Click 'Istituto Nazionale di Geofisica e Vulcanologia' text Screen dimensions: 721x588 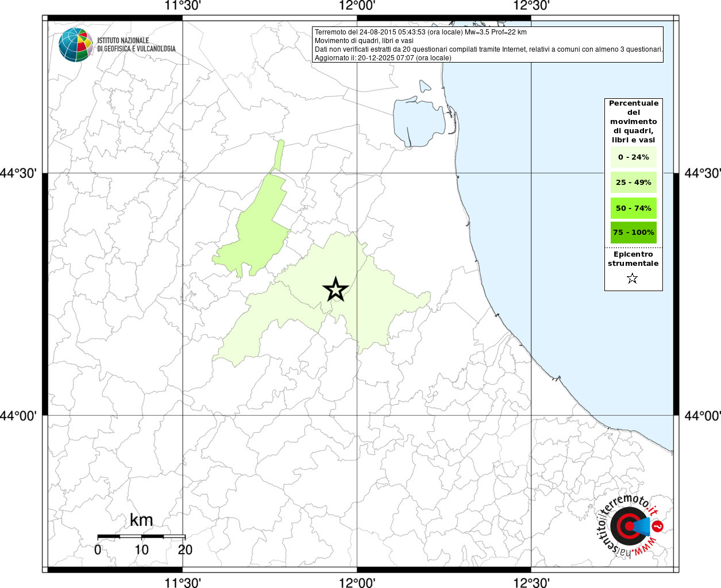pyautogui.click(x=136, y=45)
